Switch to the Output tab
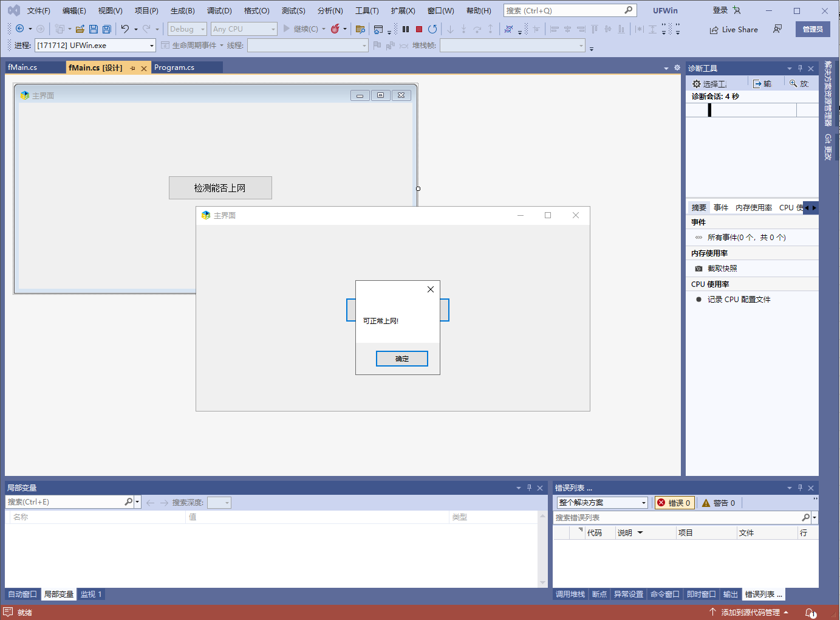The image size is (840, 620). (730, 594)
